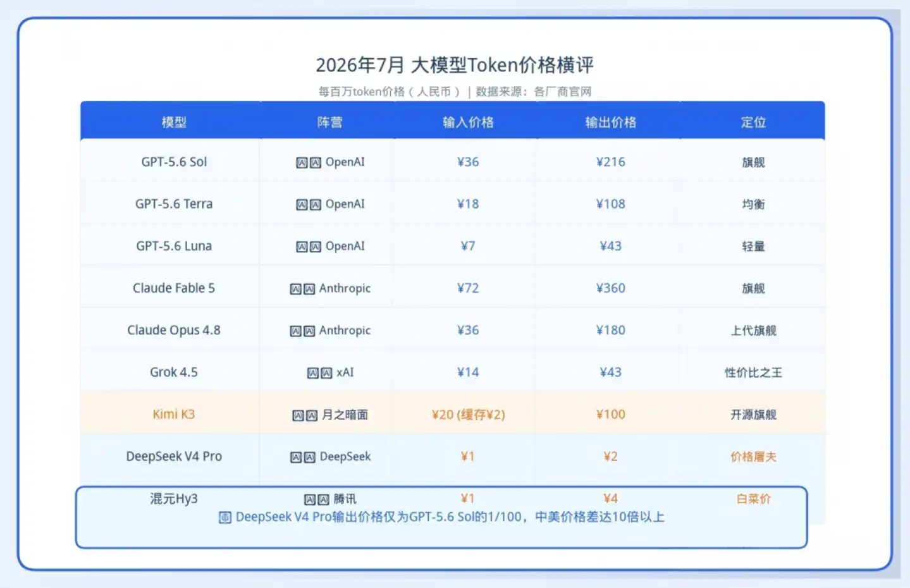Click the flag icons in the DeepSeek company cell
Screen dimensions: 910x588
click(x=303, y=457)
